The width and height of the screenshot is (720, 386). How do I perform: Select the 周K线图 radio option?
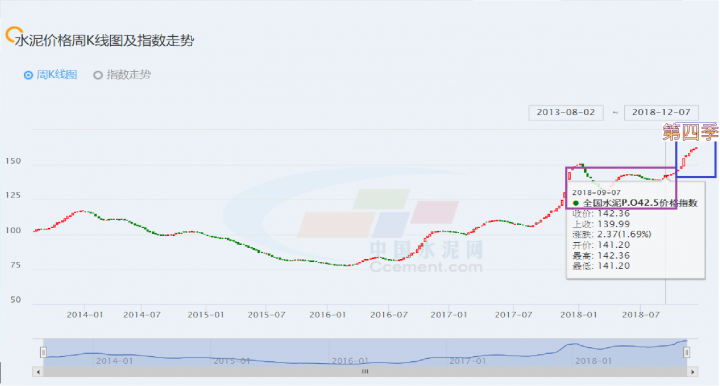click(x=28, y=75)
